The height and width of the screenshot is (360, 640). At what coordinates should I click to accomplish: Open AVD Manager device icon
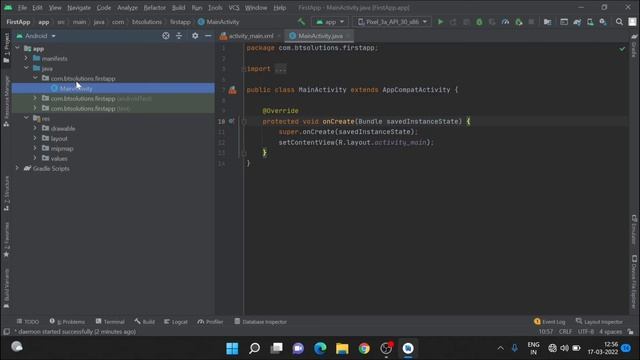(x=590, y=22)
